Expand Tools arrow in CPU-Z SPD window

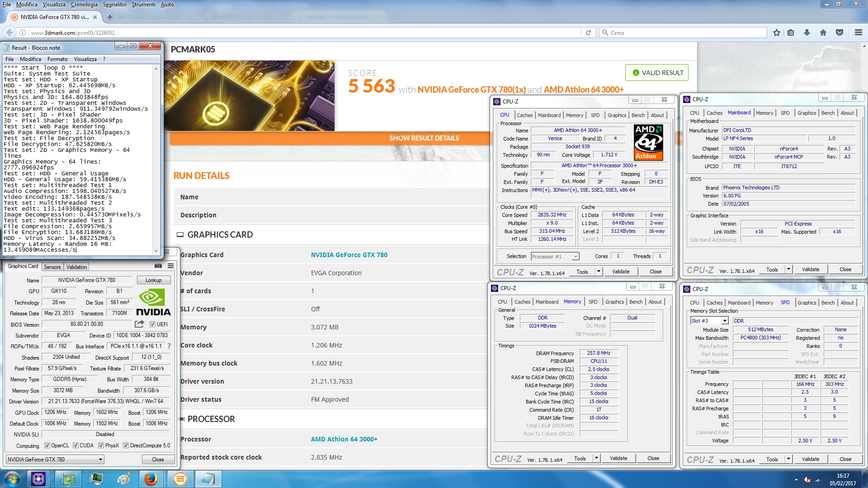click(x=788, y=459)
